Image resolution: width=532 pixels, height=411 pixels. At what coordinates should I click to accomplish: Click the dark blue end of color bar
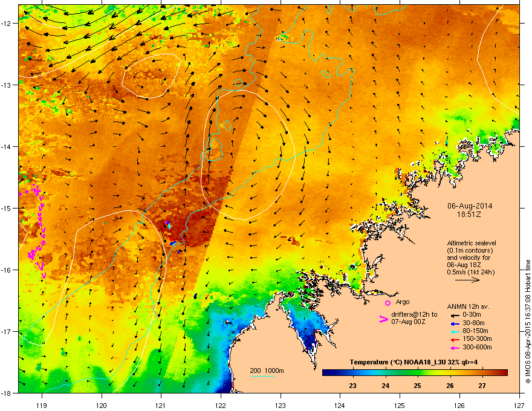(325, 373)
